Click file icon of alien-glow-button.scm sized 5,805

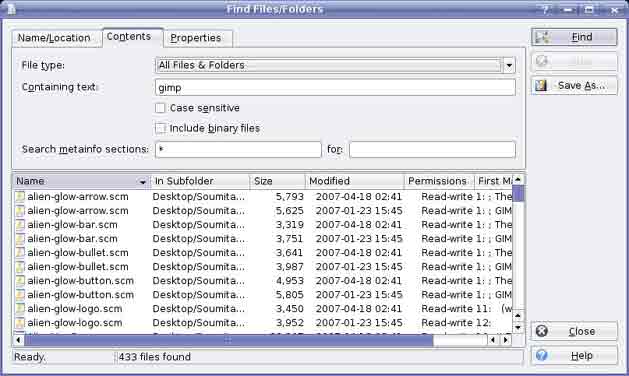click(20, 295)
